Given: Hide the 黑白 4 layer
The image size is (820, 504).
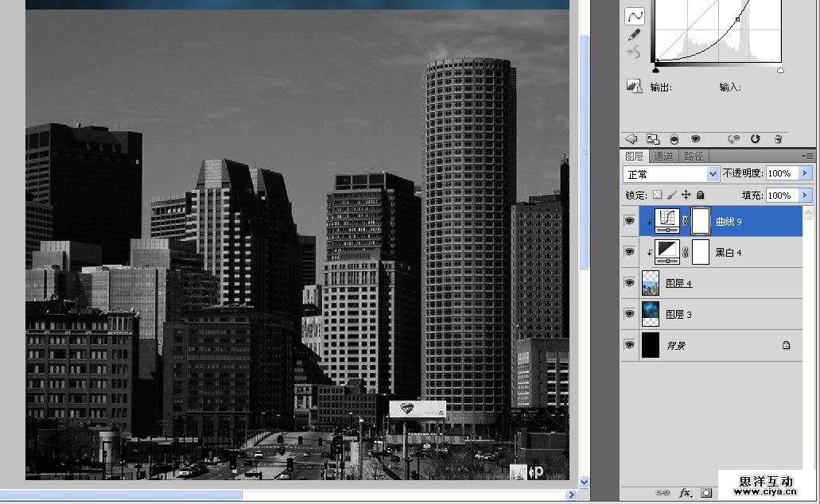Looking at the screenshot, I should click(629, 252).
